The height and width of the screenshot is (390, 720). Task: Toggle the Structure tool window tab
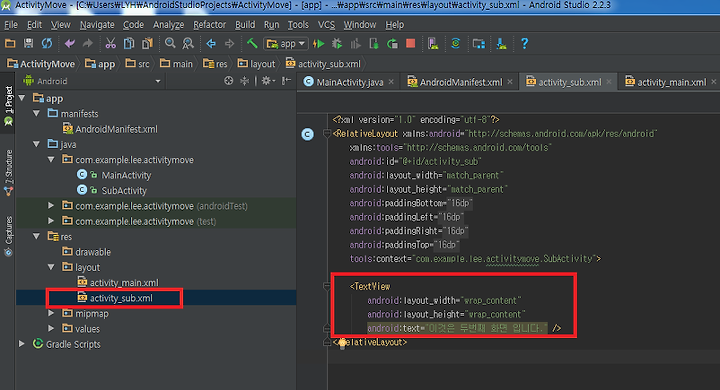(8, 173)
